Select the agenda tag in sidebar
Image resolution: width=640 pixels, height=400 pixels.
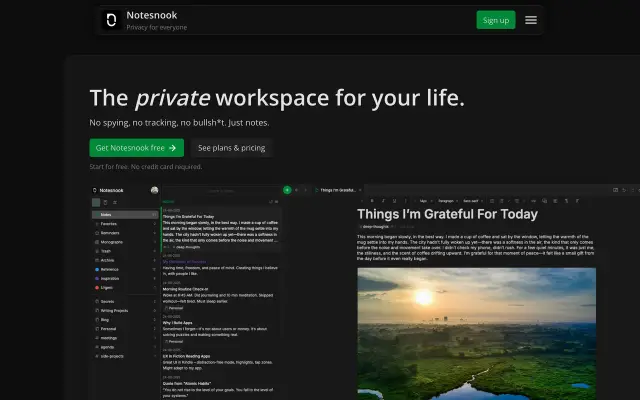[x=125, y=347]
